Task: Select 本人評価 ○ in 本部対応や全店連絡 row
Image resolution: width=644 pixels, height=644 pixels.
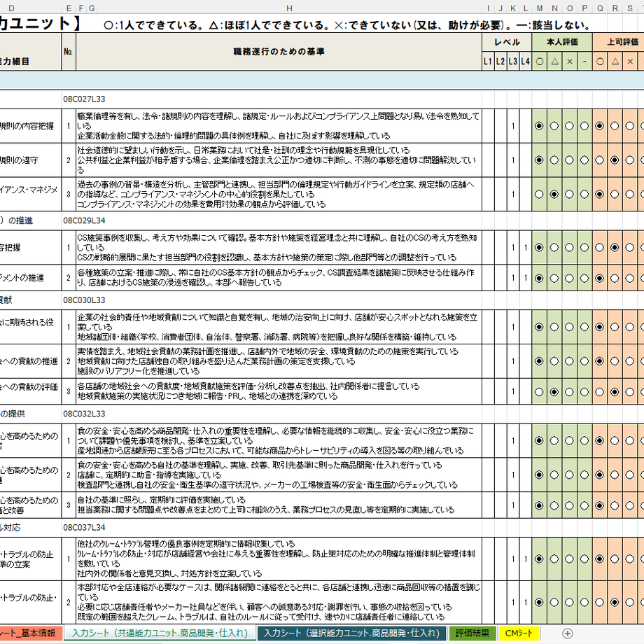Action: click(539, 603)
